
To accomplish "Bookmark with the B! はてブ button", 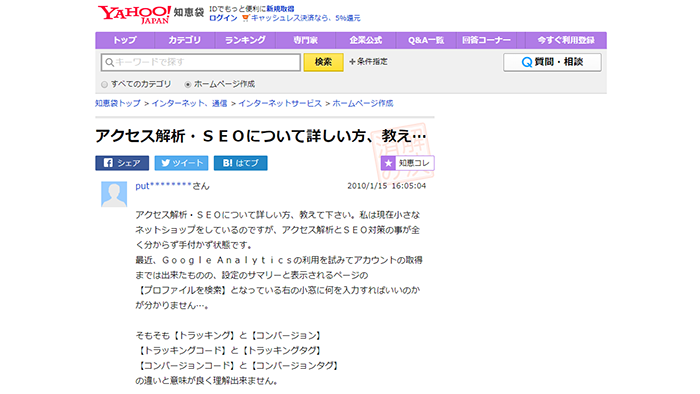I will click(x=241, y=163).
